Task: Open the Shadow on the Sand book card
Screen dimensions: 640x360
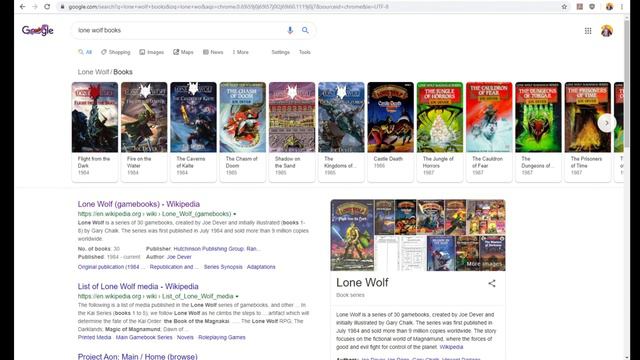Action: coord(292,131)
